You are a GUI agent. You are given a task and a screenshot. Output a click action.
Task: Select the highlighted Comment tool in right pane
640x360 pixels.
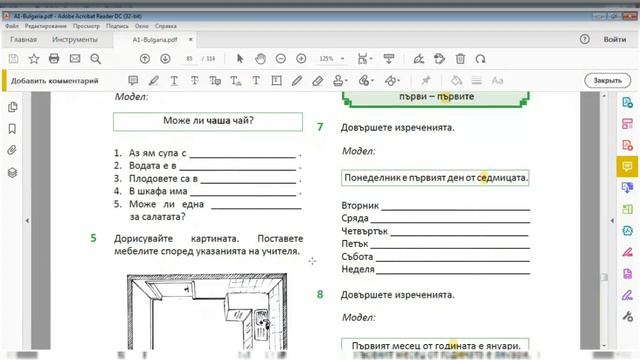click(627, 166)
